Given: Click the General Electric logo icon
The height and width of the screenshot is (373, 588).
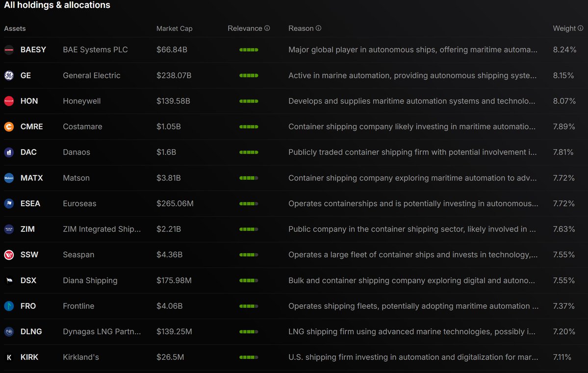Looking at the screenshot, I should [x=9, y=76].
